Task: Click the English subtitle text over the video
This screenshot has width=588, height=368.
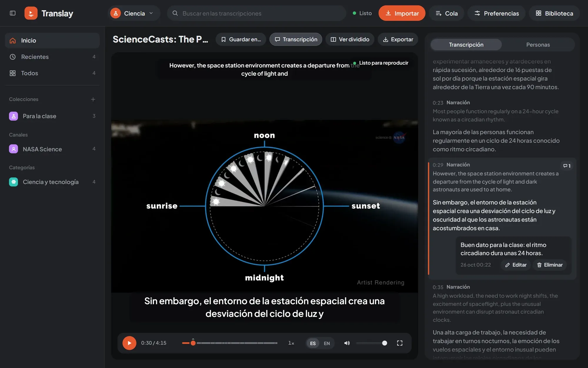Action: (265, 69)
